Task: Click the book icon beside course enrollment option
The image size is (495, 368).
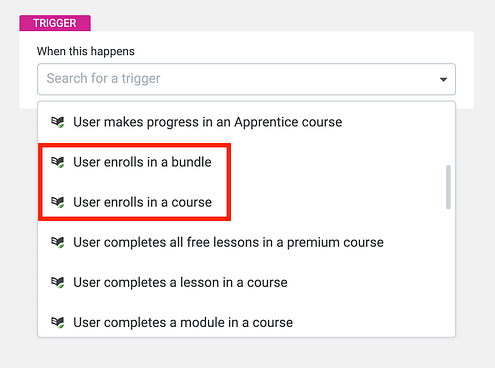Action: coord(57,202)
